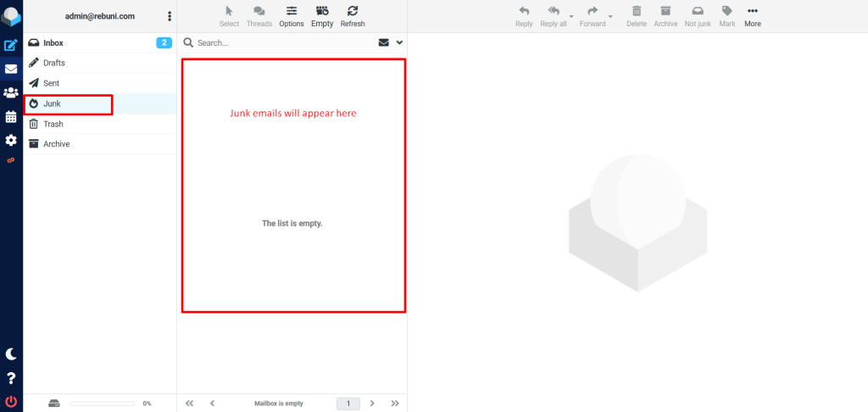Open the Calendar icon in sidebar
This screenshot has width=868, height=412.
tap(11, 117)
